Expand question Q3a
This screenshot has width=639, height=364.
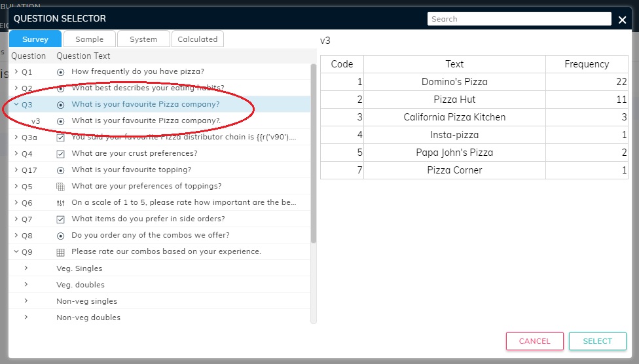point(16,137)
